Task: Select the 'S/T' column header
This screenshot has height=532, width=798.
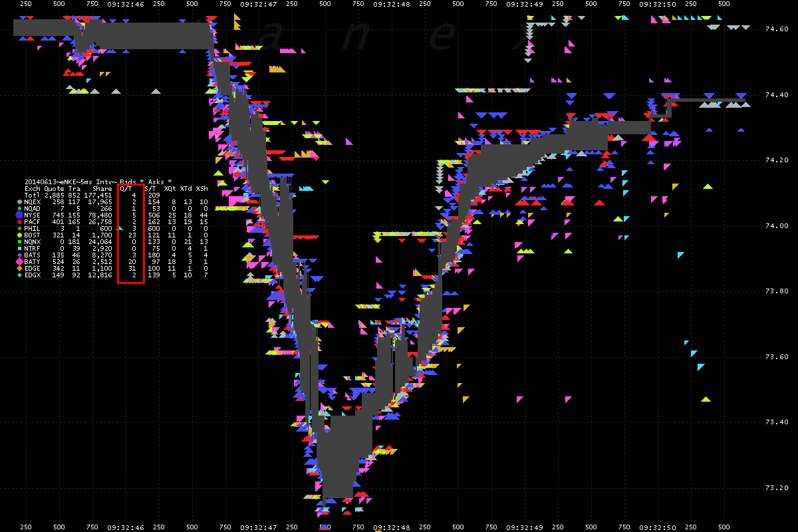Action: tap(150, 188)
